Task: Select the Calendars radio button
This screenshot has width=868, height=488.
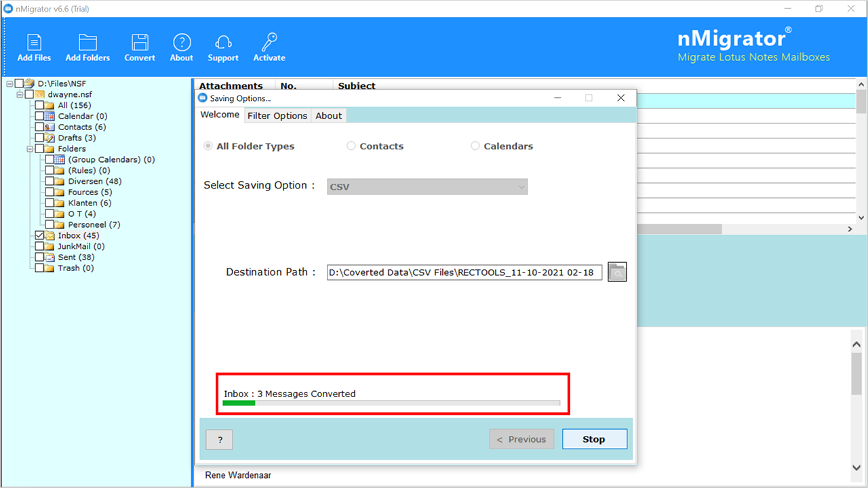Action: (x=475, y=146)
